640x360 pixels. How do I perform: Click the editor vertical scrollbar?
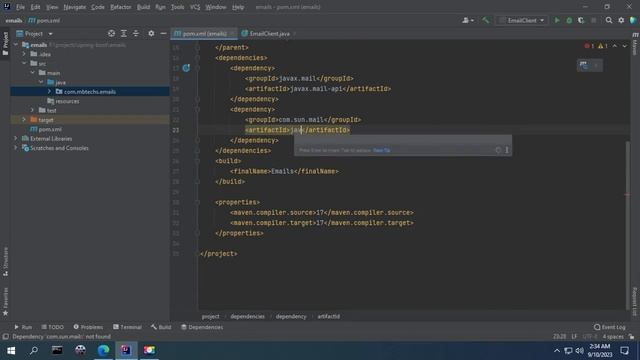point(628,224)
